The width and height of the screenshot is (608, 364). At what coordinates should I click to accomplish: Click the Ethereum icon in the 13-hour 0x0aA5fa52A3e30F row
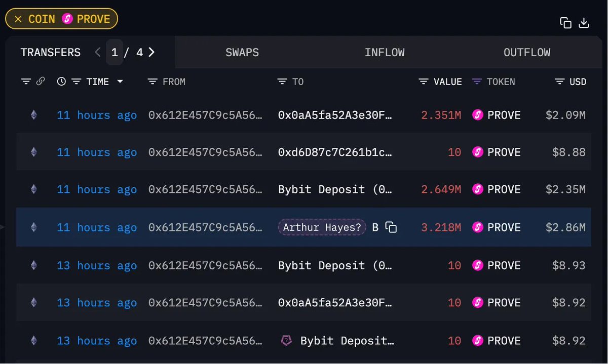tap(33, 303)
